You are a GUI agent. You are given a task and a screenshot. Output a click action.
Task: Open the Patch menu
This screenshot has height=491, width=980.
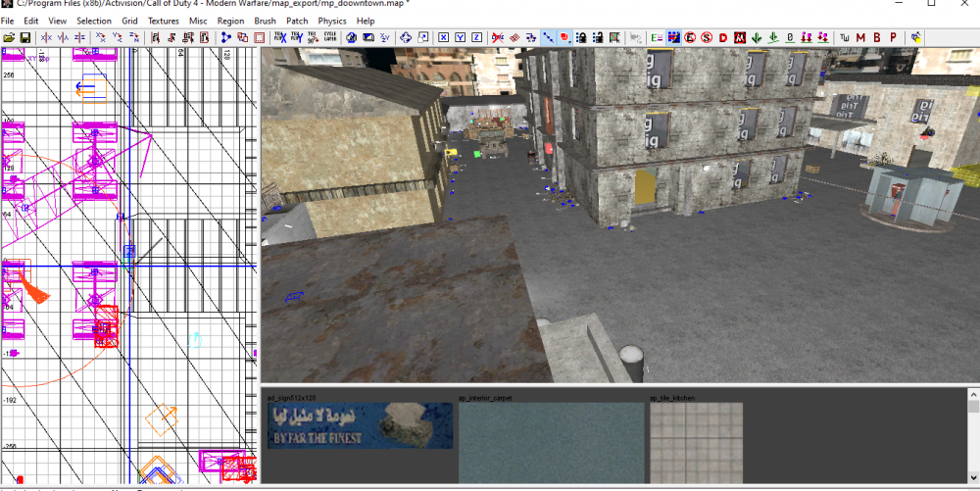[x=297, y=21]
